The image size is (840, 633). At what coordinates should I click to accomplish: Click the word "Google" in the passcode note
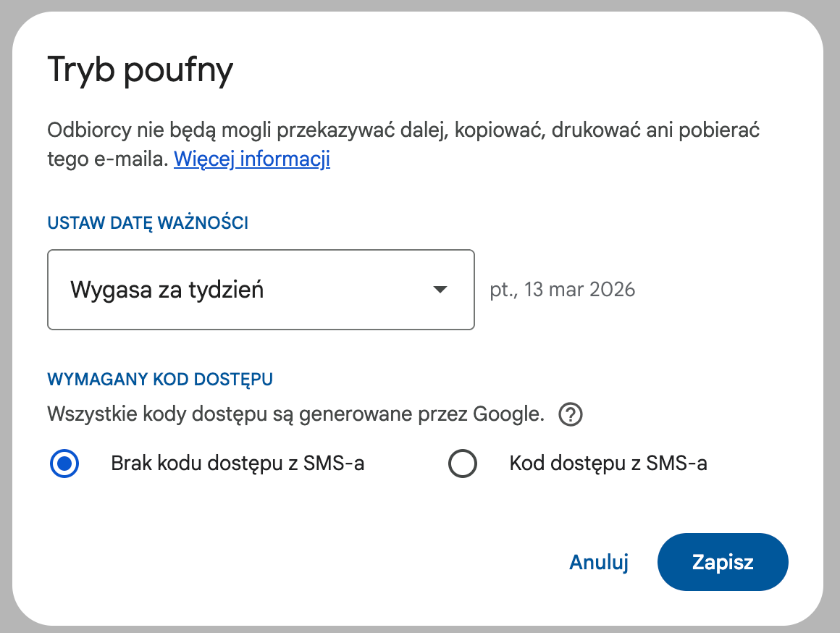pyautogui.click(x=507, y=415)
